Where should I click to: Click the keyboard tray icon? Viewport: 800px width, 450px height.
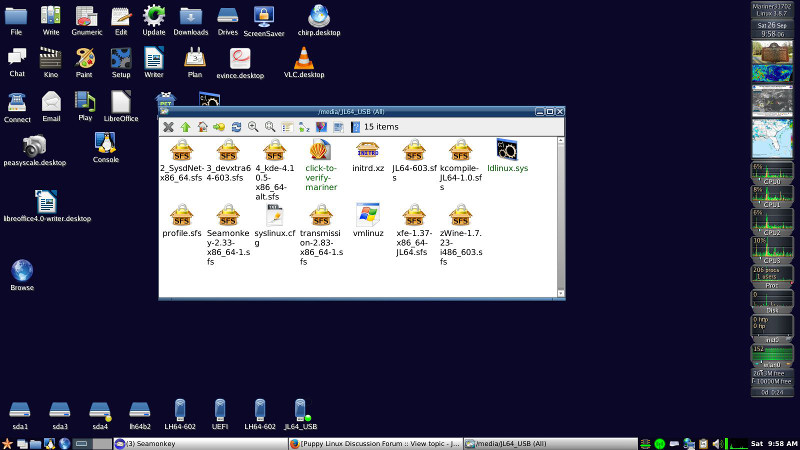click(x=674, y=444)
